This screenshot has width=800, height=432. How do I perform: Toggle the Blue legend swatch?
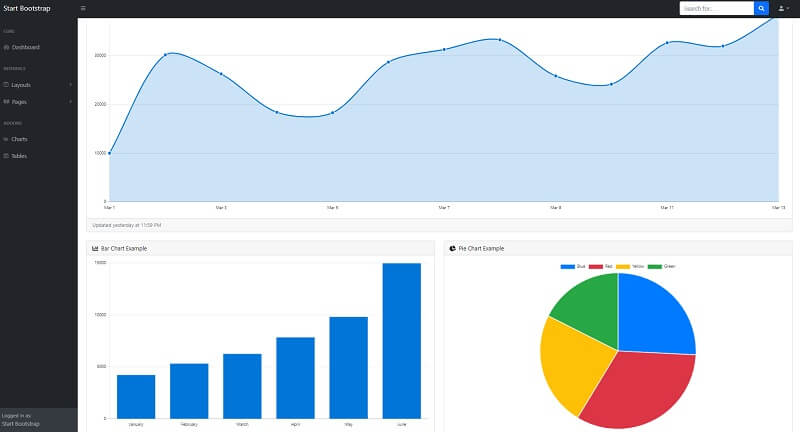coord(567,266)
